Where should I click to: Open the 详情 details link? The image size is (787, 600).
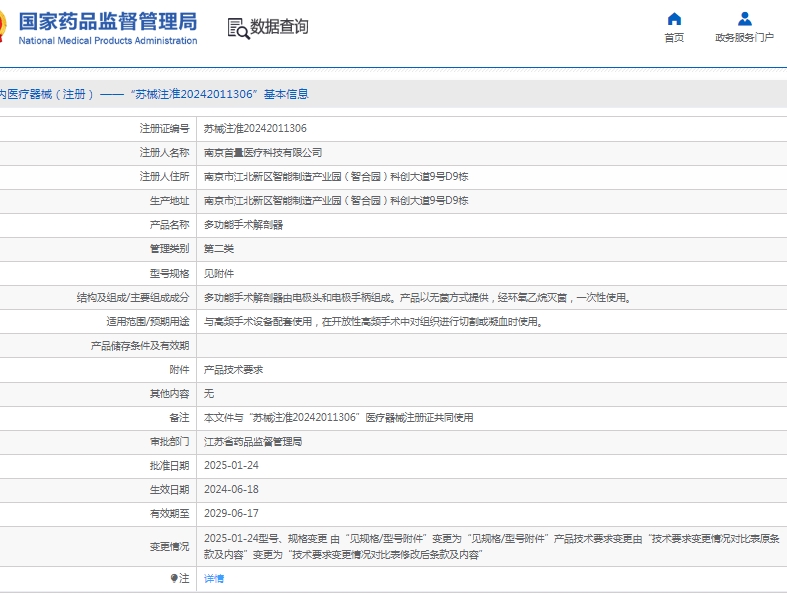(x=214, y=578)
